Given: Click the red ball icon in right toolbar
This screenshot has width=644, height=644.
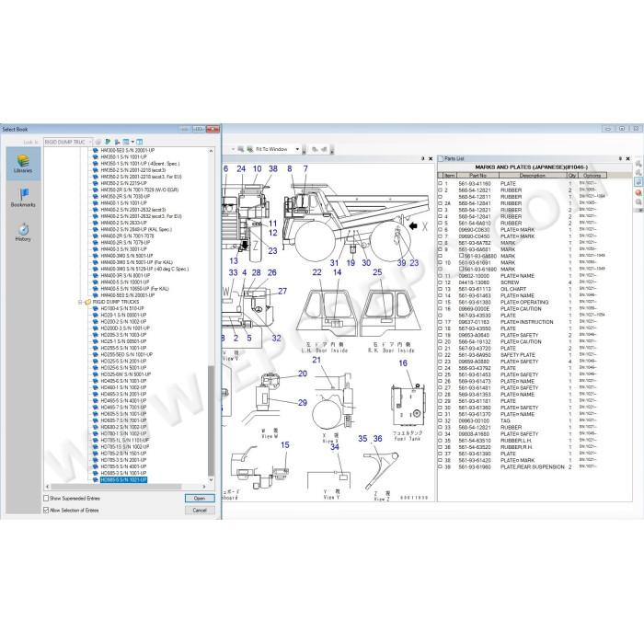Looking at the screenshot, I should point(638,192).
